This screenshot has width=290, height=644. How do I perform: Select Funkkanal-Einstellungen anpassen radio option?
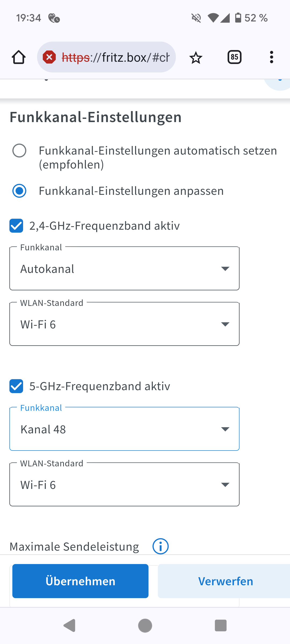[19, 191]
